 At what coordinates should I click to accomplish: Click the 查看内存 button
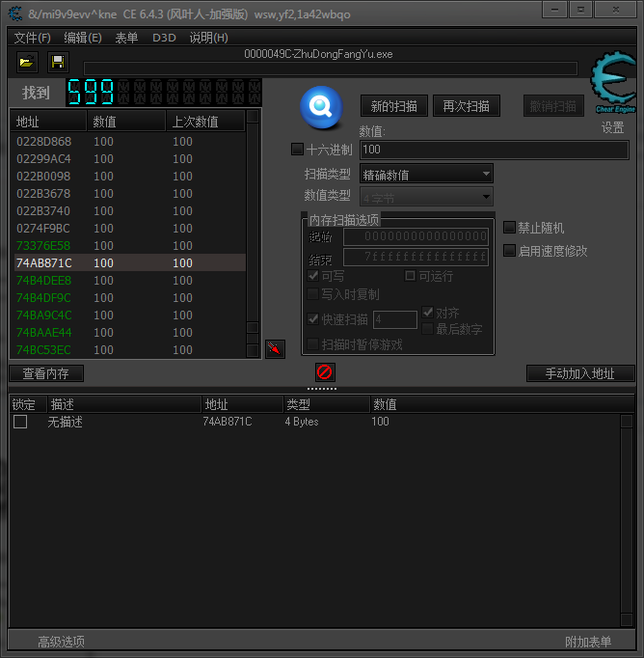(x=46, y=373)
